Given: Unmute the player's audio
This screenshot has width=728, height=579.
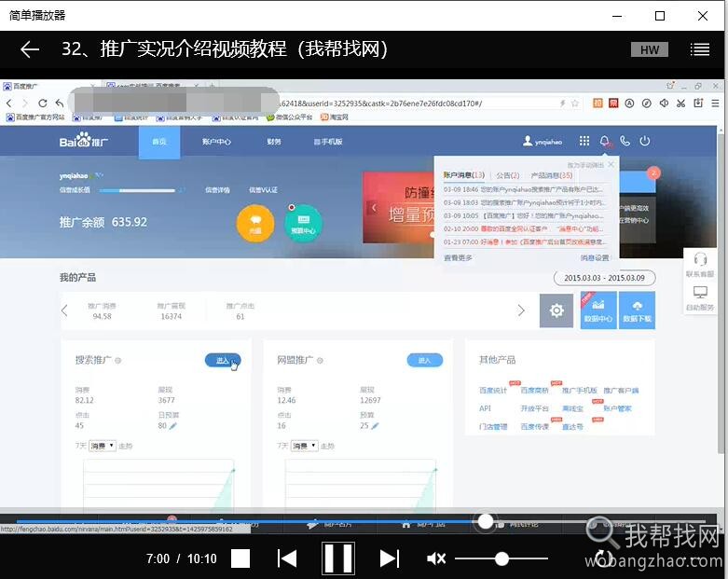Looking at the screenshot, I should [436, 558].
